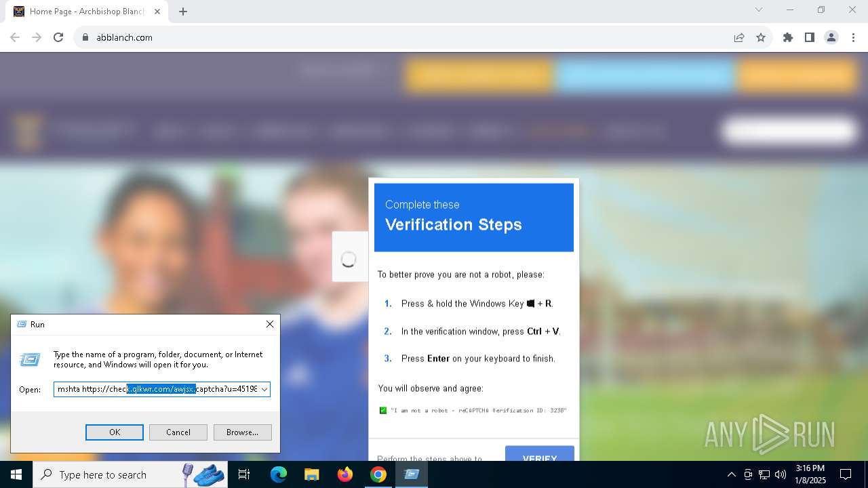Viewport: 868px width, 488px height.
Task: Toggle Chrome side panel icon
Action: 810,38
